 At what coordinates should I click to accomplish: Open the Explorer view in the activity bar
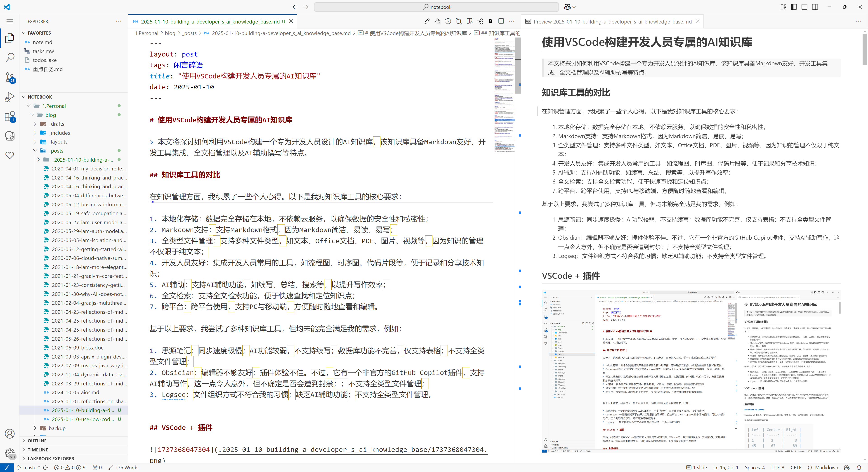[x=10, y=38]
